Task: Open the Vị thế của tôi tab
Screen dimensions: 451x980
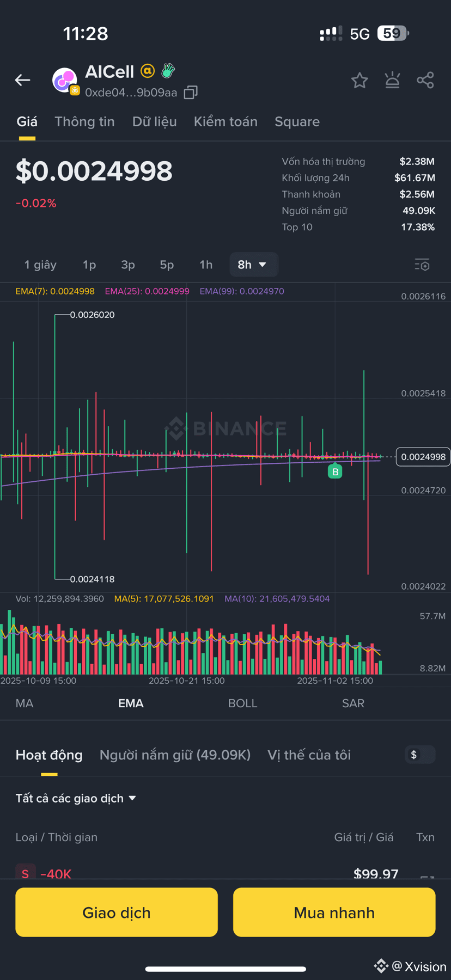Action: pyautogui.click(x=309, y=755)
